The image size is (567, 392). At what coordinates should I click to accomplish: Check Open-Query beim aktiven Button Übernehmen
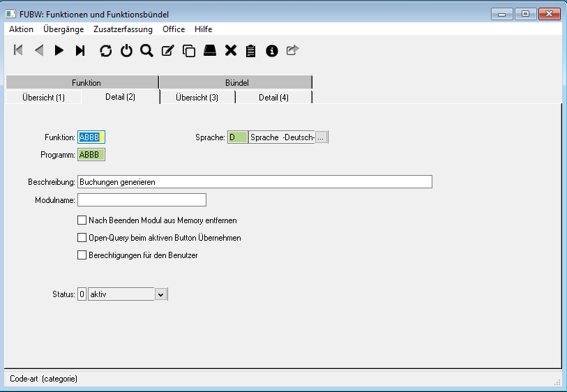[x=82, y=238]
